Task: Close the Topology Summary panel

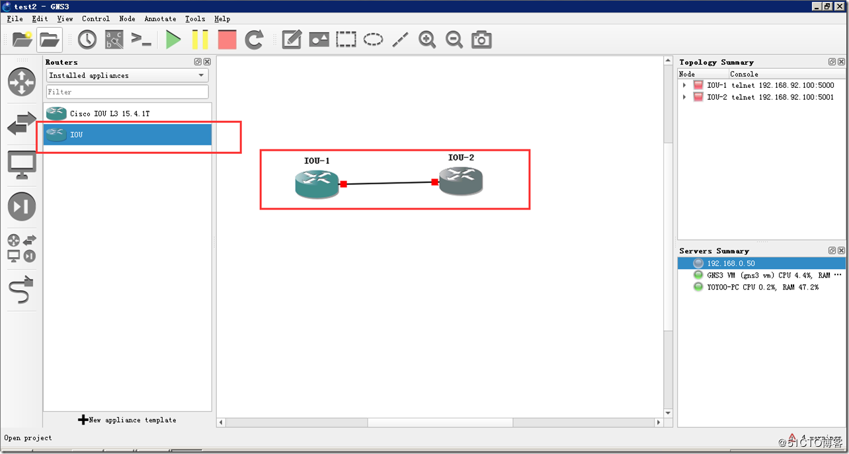Action: 841,62
